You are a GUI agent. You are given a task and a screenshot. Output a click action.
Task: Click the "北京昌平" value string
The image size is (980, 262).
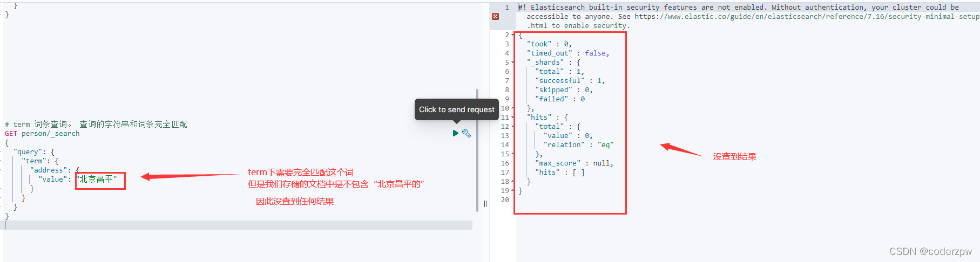point(97,180)
